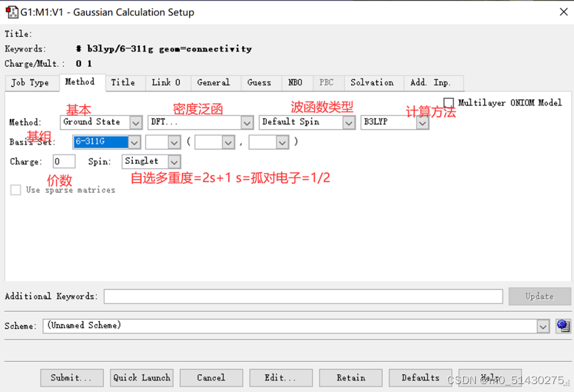Image resolution: width=574 pixels, height=392 pixels.
Task: Click the Submit button
Action: coord(72,377)
